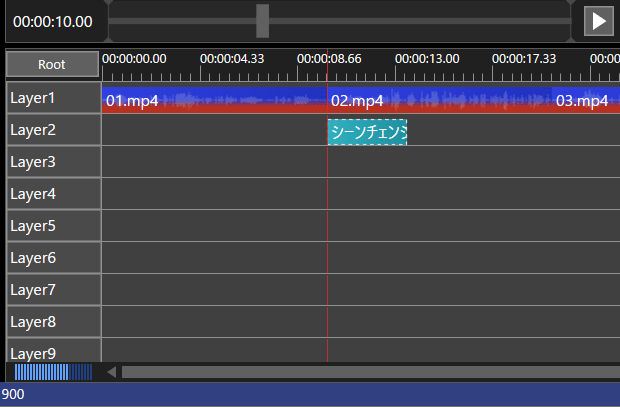
Task: Click the Root button
Action: pos(52,64)
